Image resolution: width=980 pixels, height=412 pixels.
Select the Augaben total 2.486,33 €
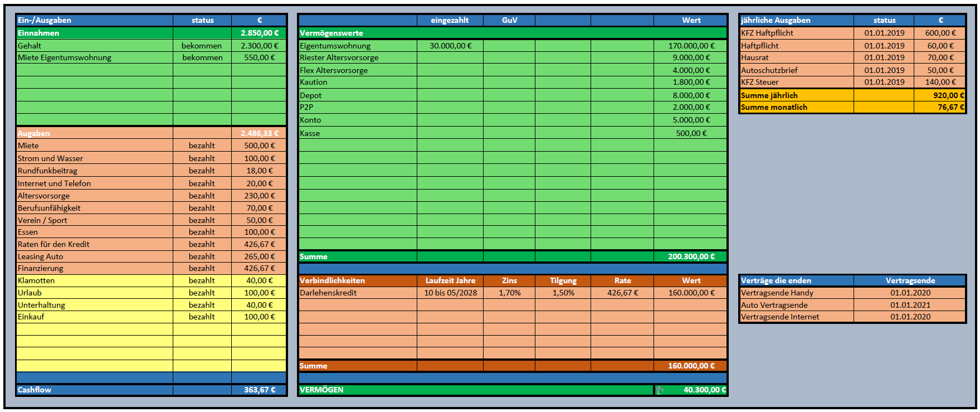[x=259, y=133]
